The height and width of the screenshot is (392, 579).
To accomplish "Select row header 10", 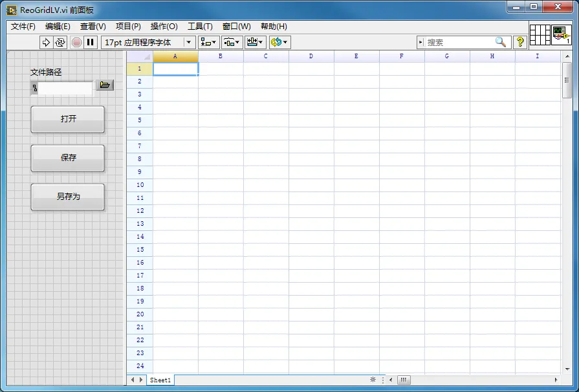I will 140,185.
